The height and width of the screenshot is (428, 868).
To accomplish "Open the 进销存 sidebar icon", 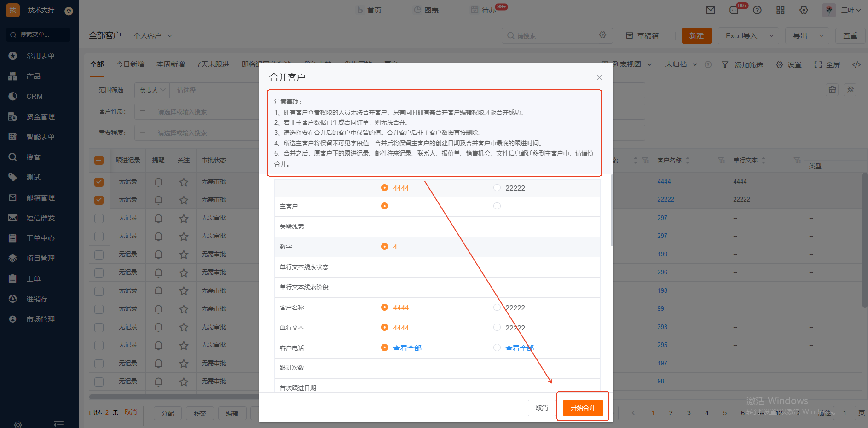I will coord(13,299).
